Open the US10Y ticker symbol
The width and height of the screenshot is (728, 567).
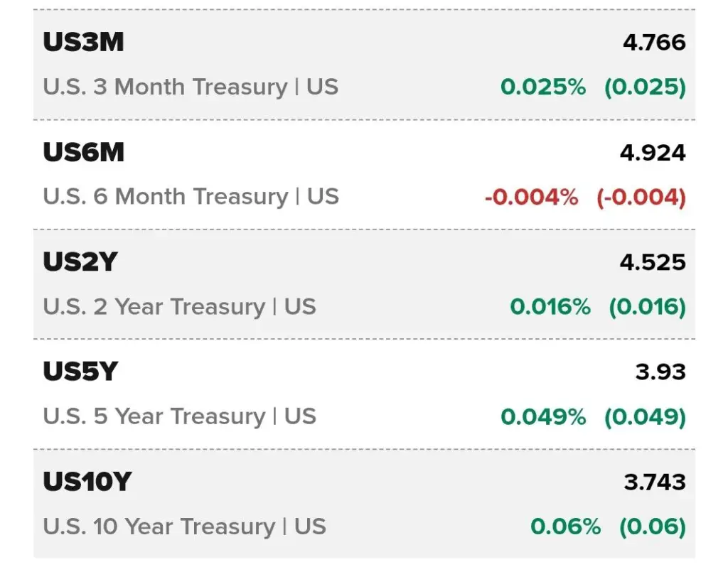[x=87, y=481]
